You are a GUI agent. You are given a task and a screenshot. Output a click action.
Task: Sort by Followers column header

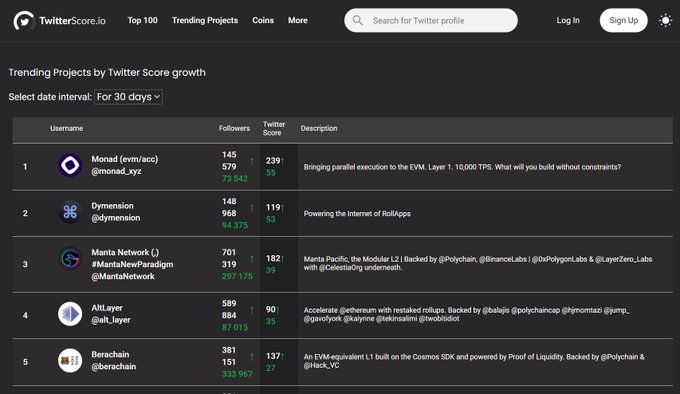[234, 128]
